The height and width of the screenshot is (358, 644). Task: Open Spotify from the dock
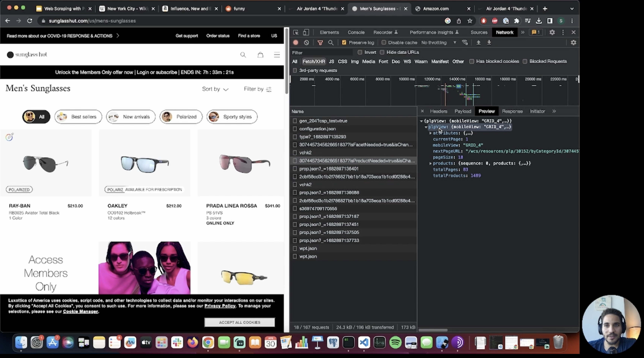click(x=395, y=343)
